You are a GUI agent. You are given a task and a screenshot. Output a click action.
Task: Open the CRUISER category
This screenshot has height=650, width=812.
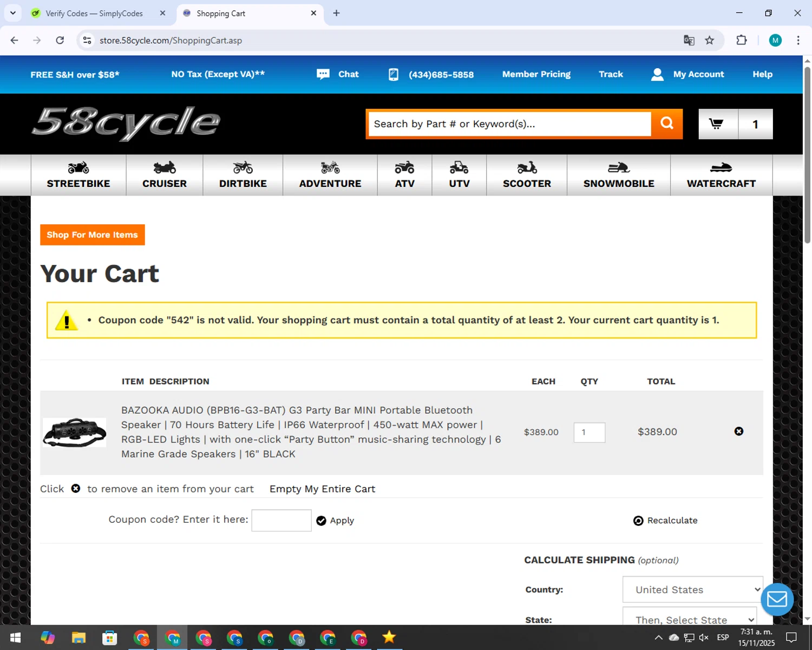click(x=165, y=175)
